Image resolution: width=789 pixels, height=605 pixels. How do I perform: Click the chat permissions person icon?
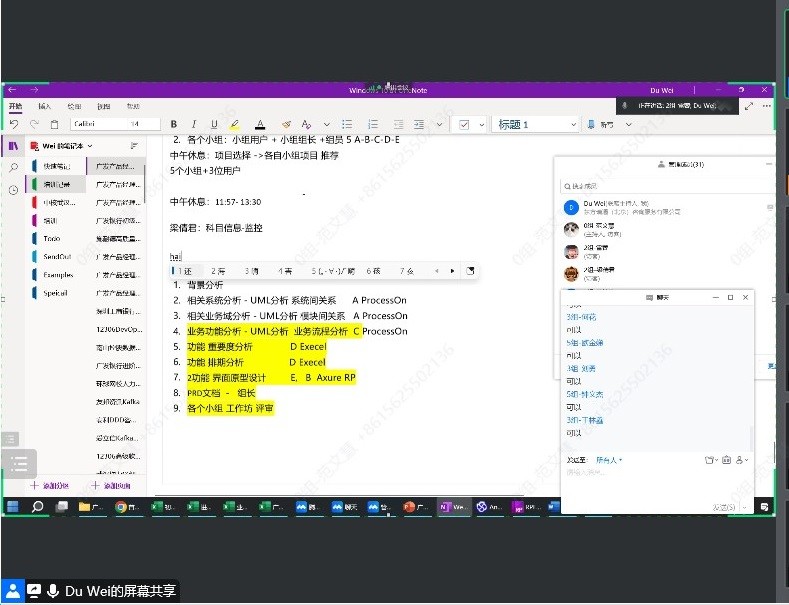(742, 460)
